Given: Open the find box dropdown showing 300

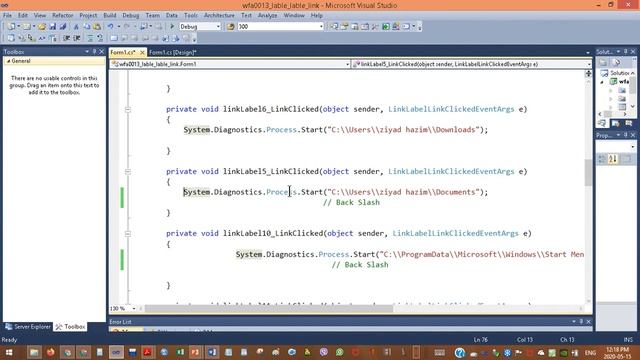Looking at the screenshot, I should 321,27.
